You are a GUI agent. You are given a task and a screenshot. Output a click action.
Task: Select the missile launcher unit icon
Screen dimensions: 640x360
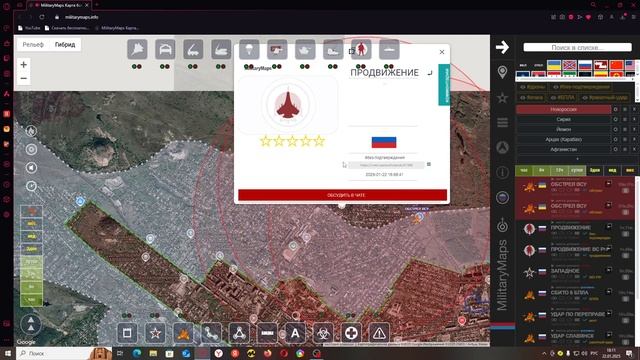pos(193,50)
